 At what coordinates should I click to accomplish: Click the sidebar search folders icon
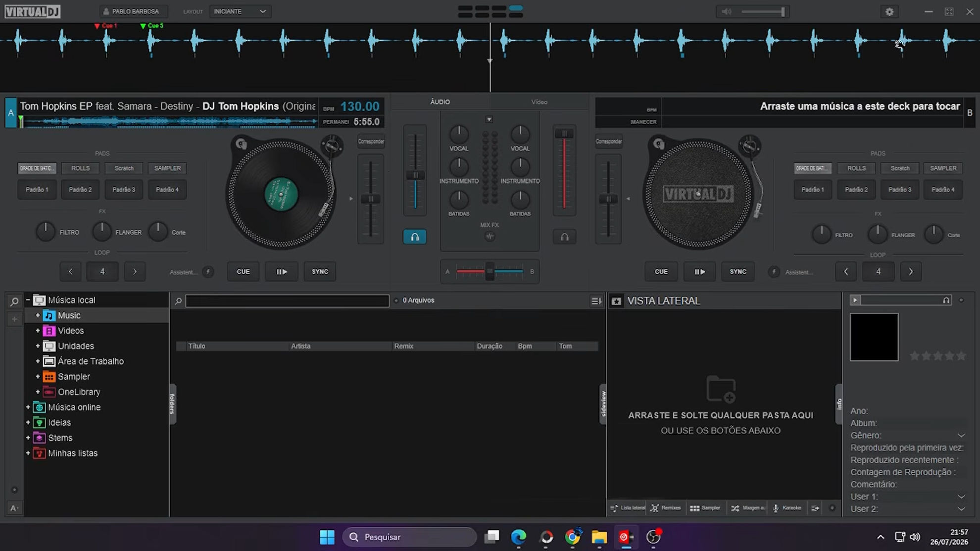pyautogui.click(x=14, y=301)
